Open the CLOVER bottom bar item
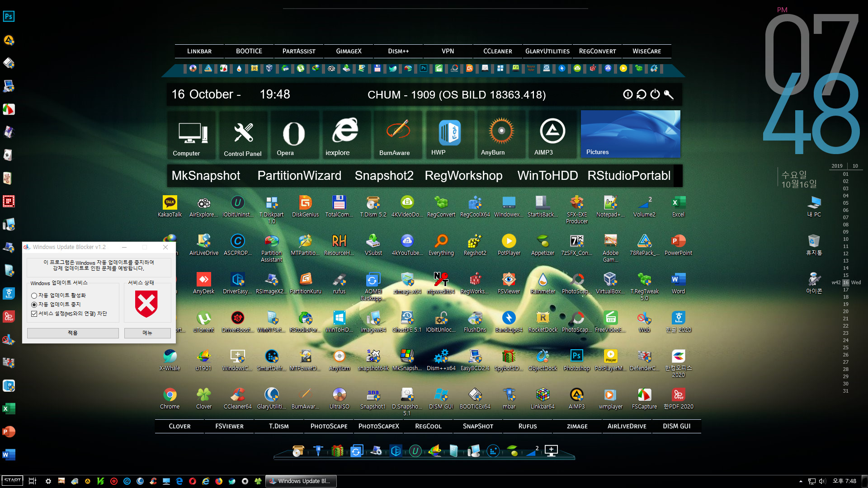The image size is (868, 488). point(180,426)
